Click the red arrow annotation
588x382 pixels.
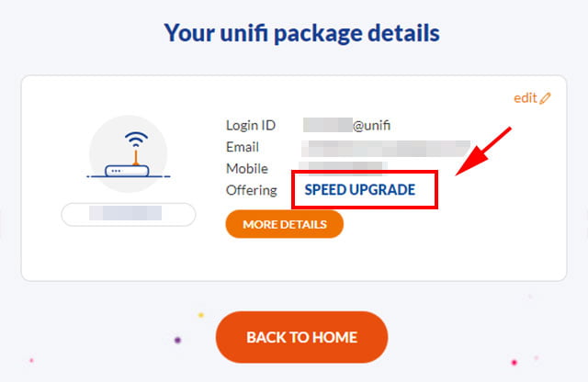pyautogui.click(x=483, y=152)
